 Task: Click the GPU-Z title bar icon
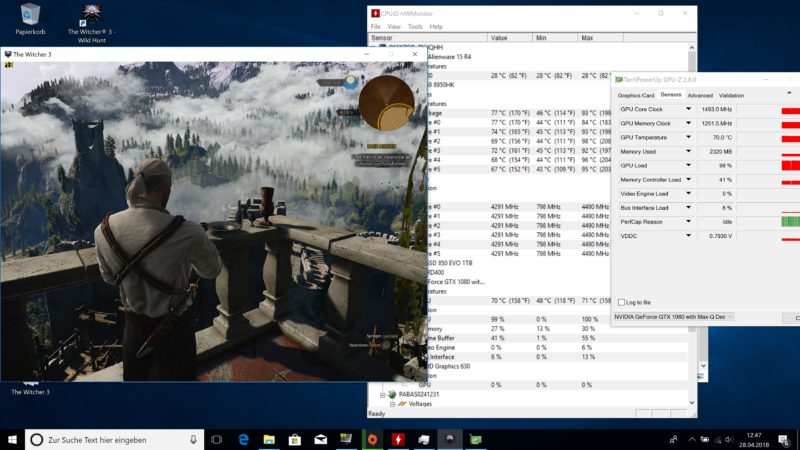point(619,80)
